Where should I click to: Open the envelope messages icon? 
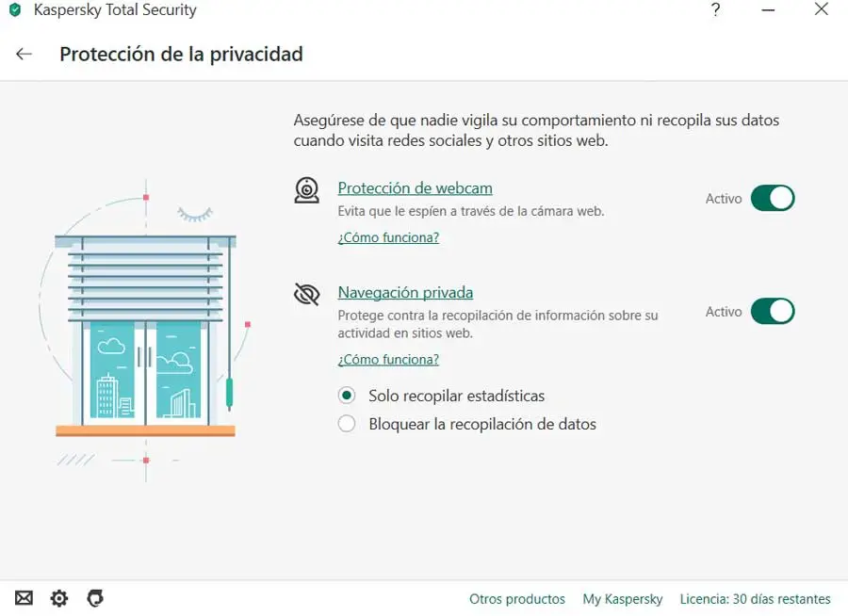pyautogui.click(x=24, y=597)
